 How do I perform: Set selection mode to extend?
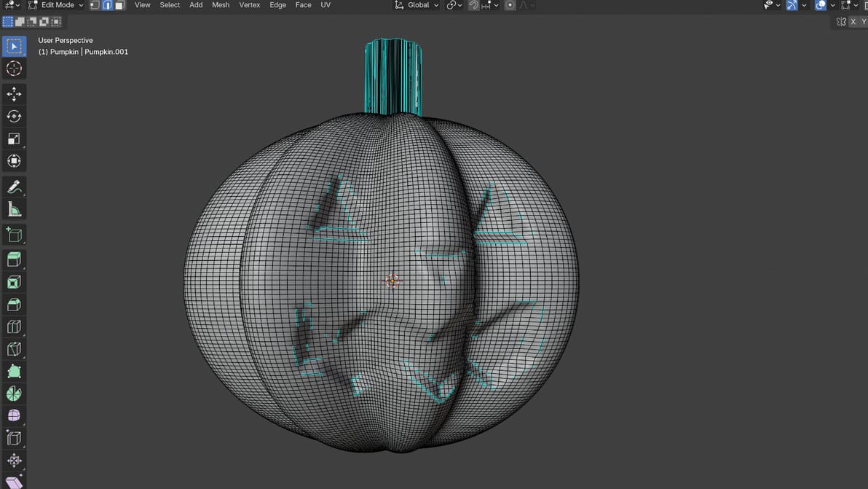coord(20,22)
